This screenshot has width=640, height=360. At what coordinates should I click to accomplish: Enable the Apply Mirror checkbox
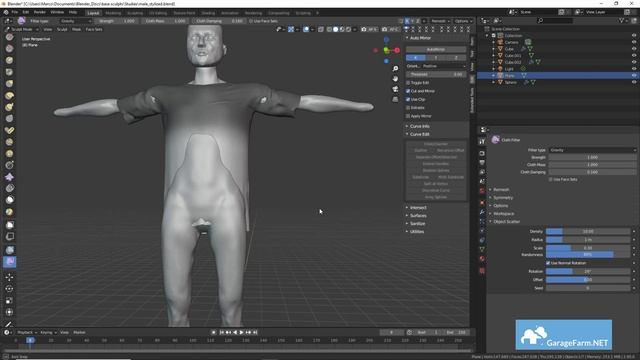(x=408, y=116)
